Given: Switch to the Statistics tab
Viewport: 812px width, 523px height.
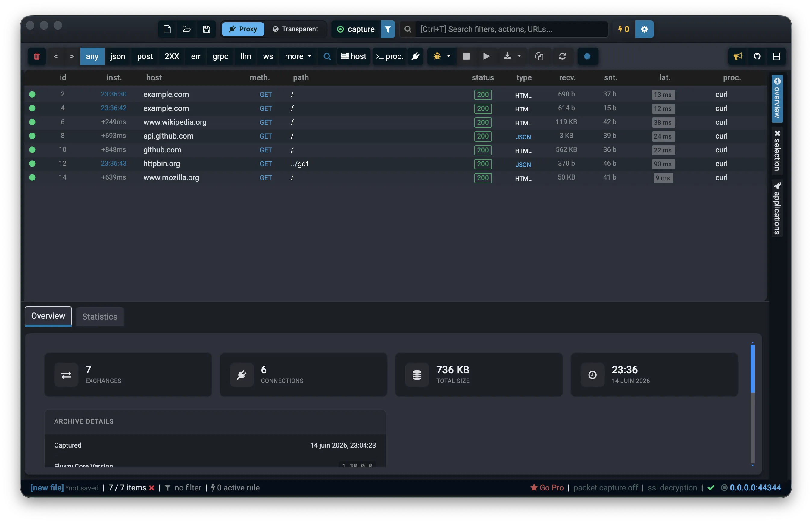Looking at the screenshot, I should 100,317.
